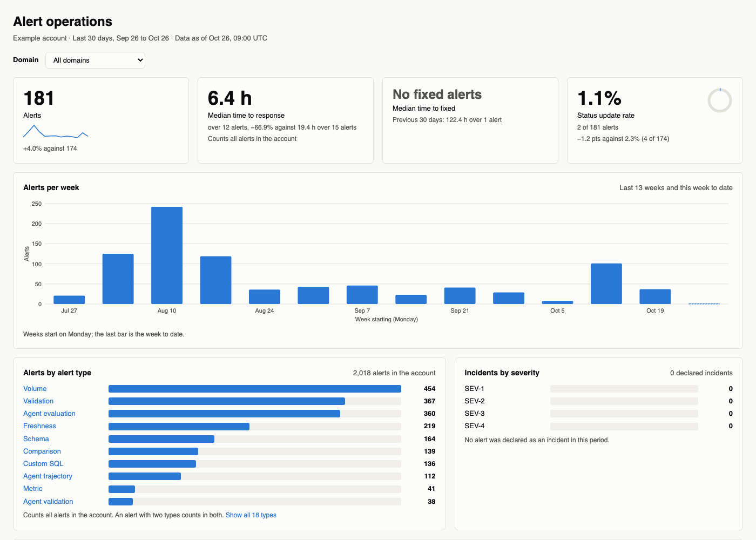Open the Custom SQL alert type
The width and height of the screenshot is (756, 540).
point(43,464)
